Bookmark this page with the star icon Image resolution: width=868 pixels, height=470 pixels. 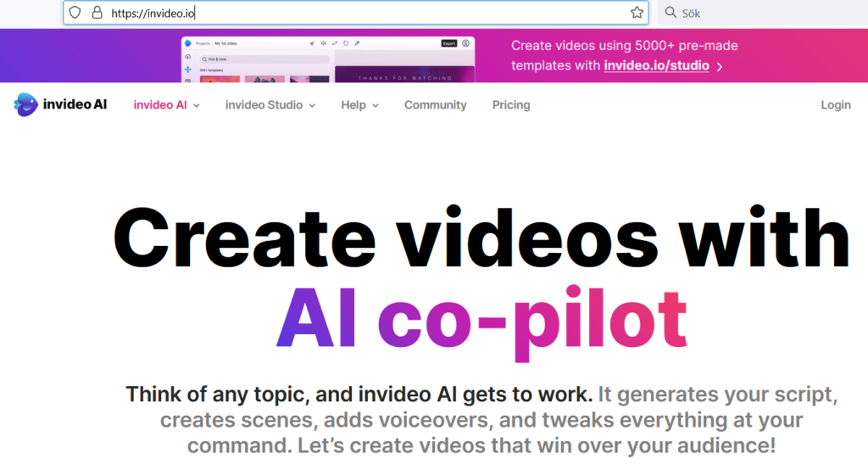(x=637, y=13)
